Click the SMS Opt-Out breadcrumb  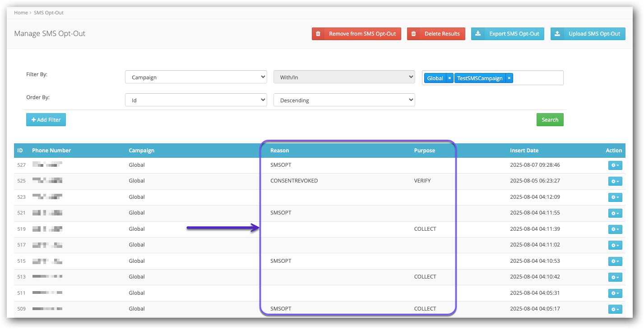(x=49, y=13)
